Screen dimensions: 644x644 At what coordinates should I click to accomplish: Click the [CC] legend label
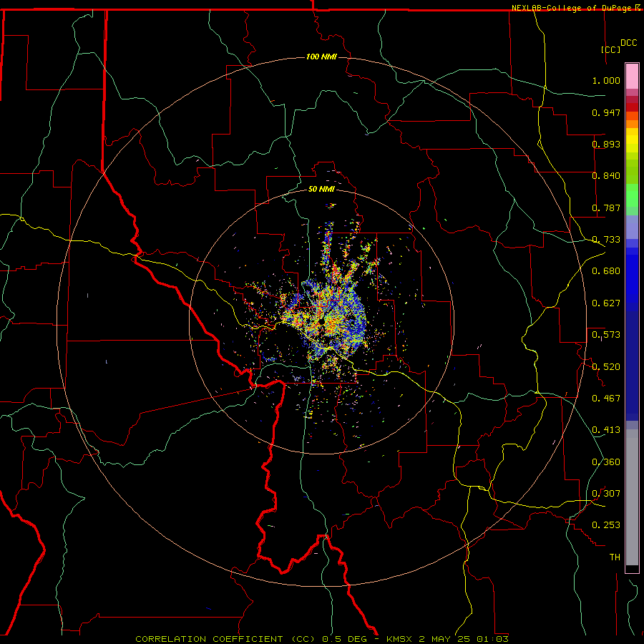coord(610,49)
